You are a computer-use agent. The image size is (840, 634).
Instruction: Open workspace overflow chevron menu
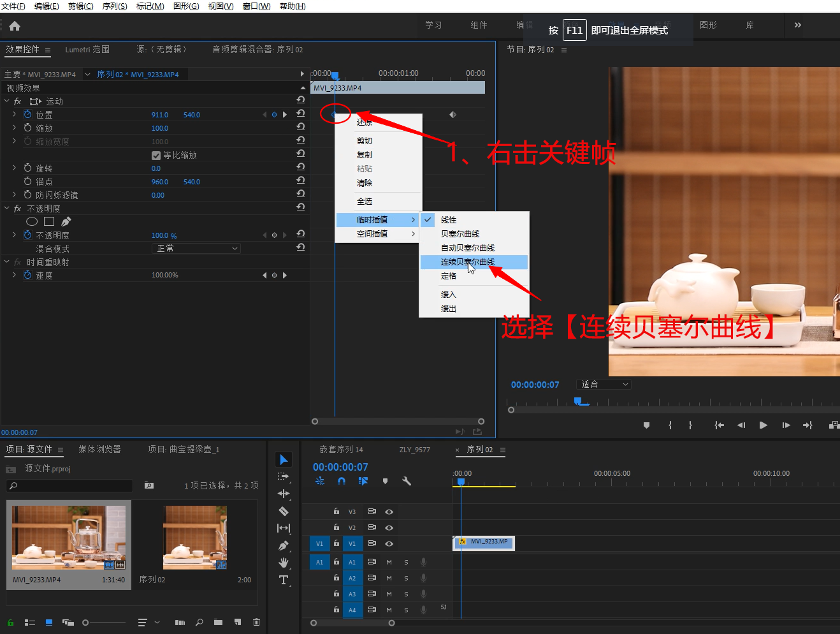tap(797, 25)
